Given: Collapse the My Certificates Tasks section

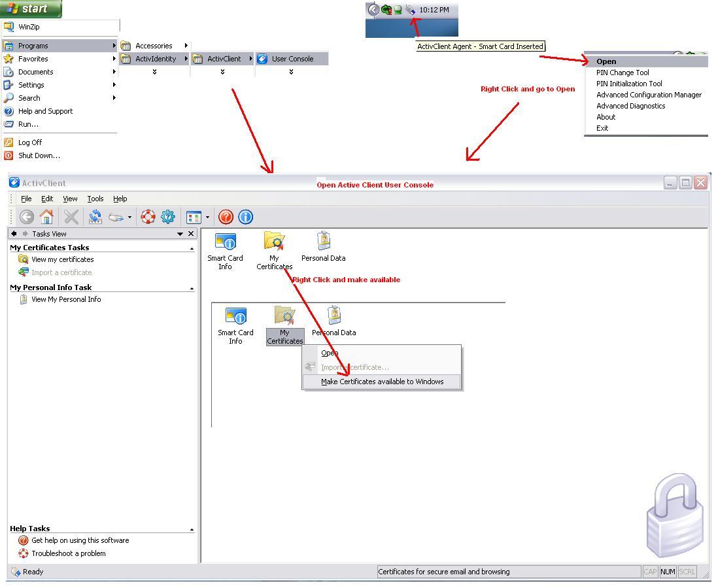Looking at the screenshot, I should (192, 248).
